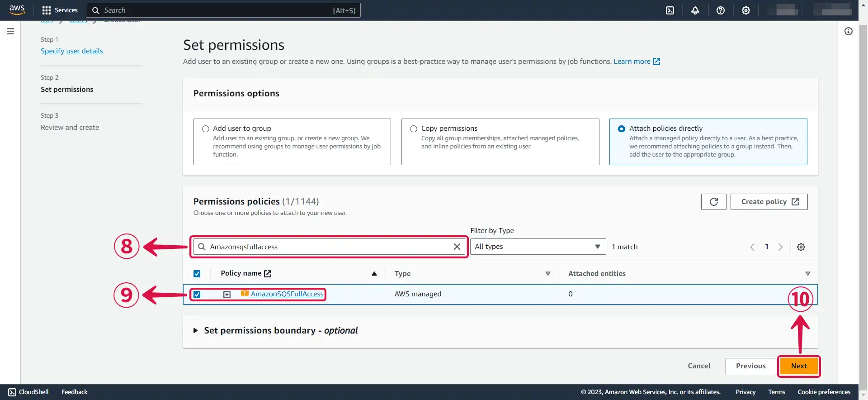Image resolution: width=868 pixels, height=400 pixels.
Task: Click the Previous button
Action: [750, 366]
